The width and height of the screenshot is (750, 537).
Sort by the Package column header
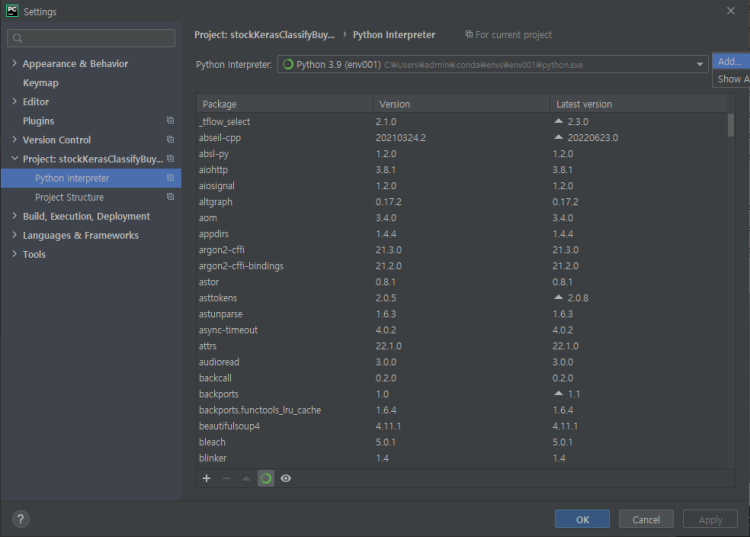click(x=285, y=104)
